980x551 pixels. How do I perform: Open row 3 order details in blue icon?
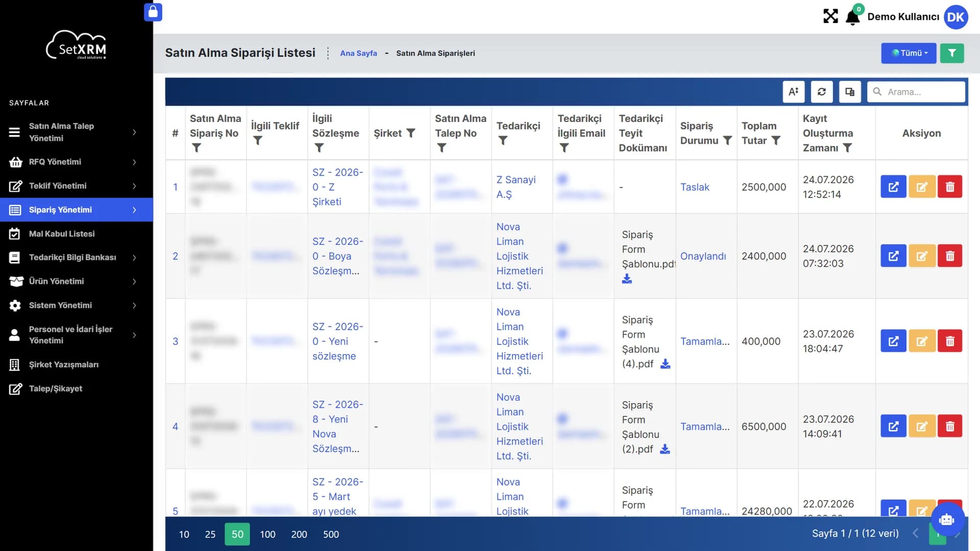893,341
